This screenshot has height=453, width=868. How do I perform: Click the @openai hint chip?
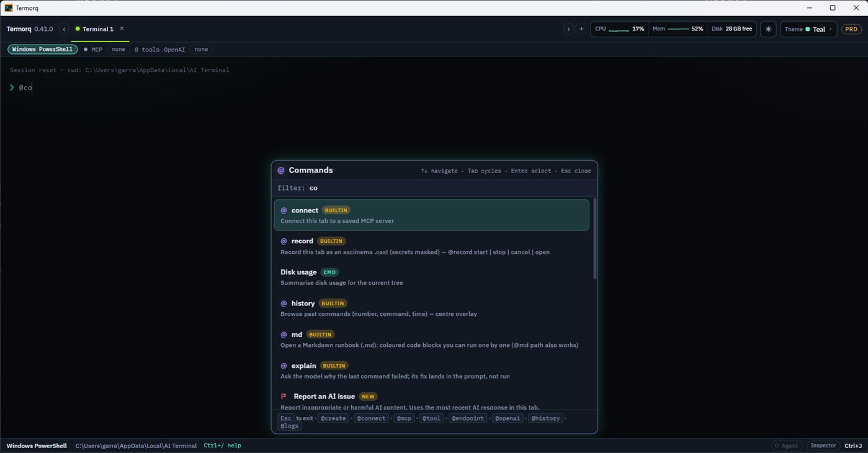508,418
